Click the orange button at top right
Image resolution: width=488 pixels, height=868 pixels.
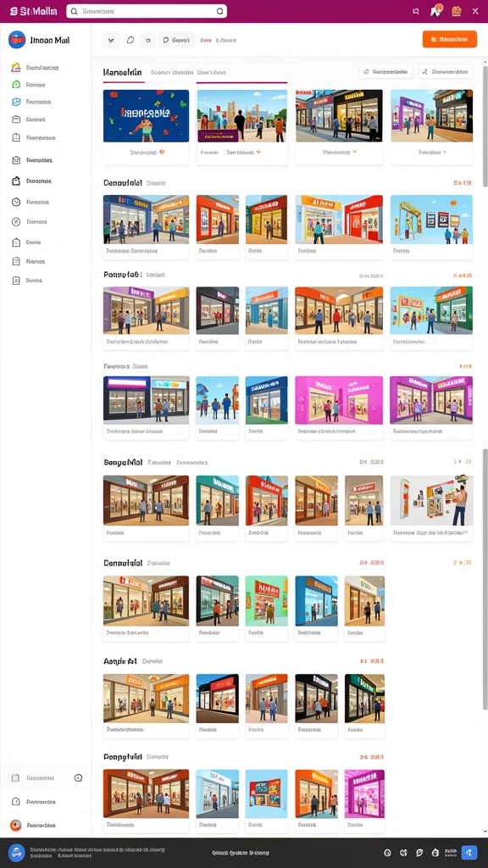pyautogui.click(x=449, y=39)
